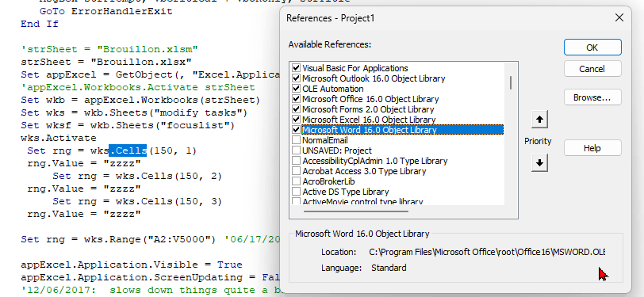Click the End If code line
The height and width of the screenshot is (297, 644).
[x=40, y=24]
